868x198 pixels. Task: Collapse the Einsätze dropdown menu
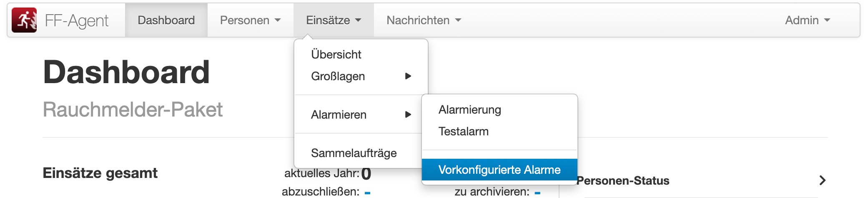333,20
